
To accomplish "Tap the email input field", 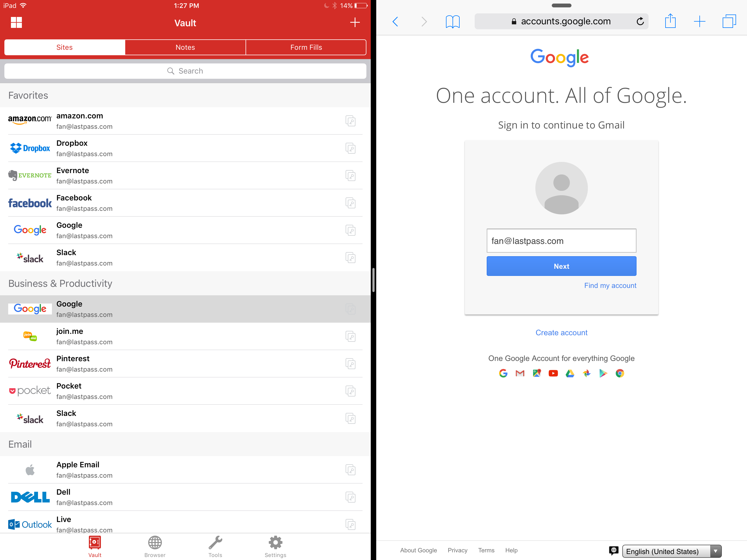I will coord(561,240).
